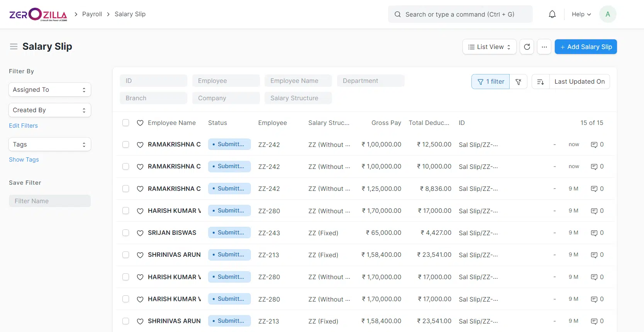Click the user avatar A icon
Image resolution: width=644 pixels, height=332 pixels.
[x=607, y=14]
